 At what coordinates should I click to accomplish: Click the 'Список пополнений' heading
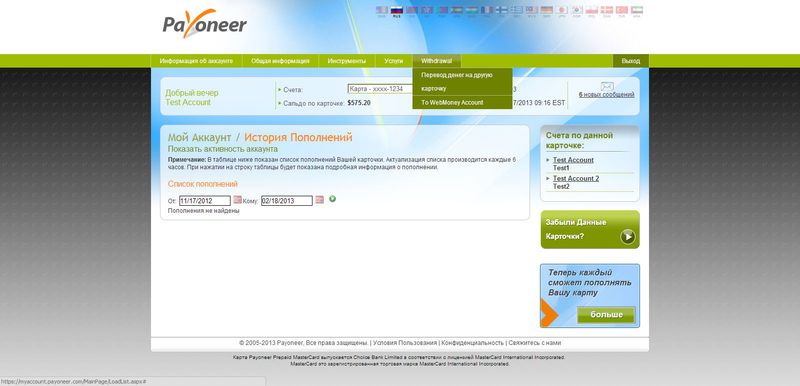click(x=203, y=184)
